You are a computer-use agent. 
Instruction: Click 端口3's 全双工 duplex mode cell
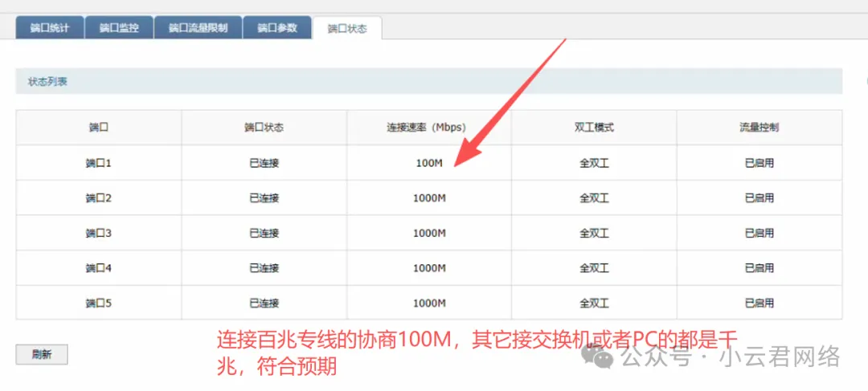tap(594, 234)
